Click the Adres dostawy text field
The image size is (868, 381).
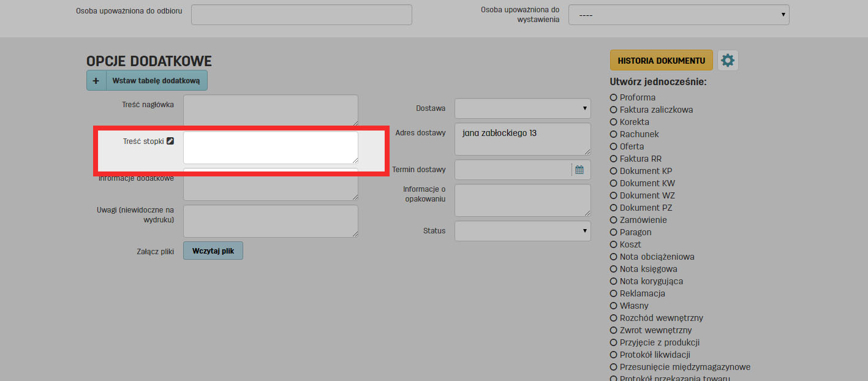523,138
